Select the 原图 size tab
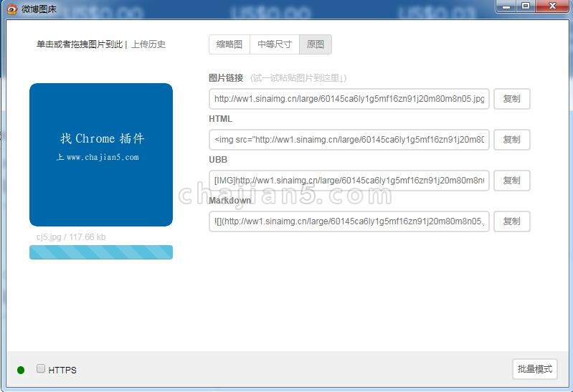 316,44
